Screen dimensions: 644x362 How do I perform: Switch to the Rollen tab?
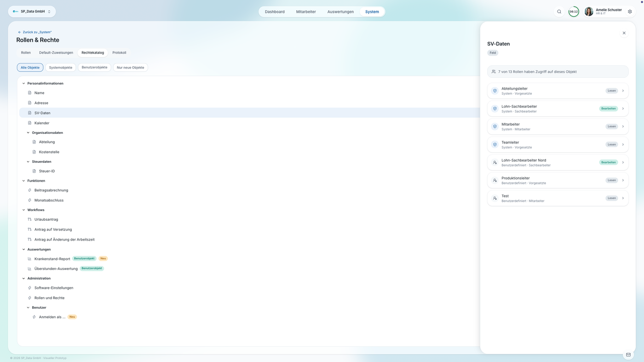pyautogui.click(x=26, y=52)
